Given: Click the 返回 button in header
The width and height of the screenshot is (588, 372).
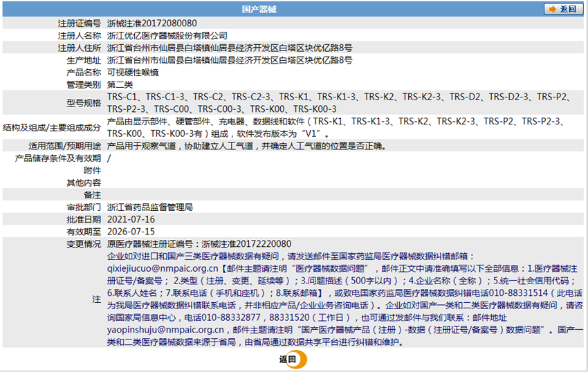Looking at the screenshot, I should [563, 9].
